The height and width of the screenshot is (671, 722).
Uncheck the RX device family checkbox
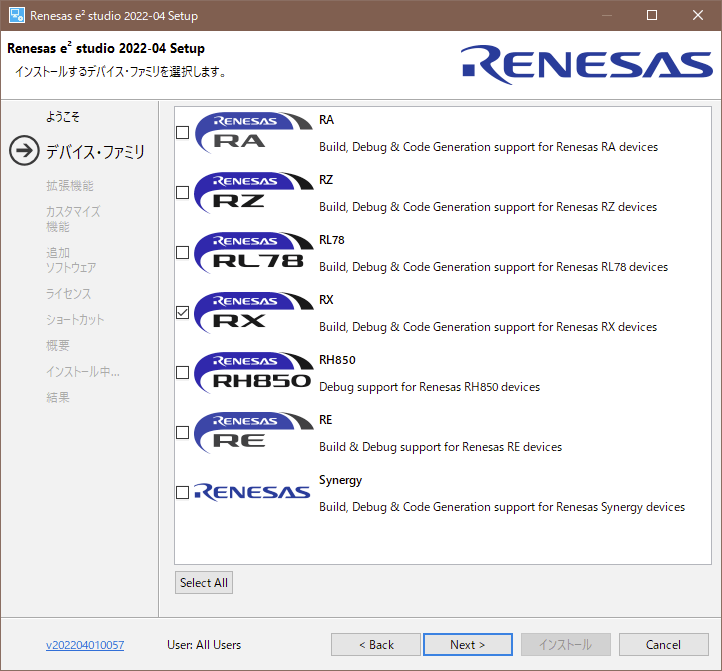183,313
